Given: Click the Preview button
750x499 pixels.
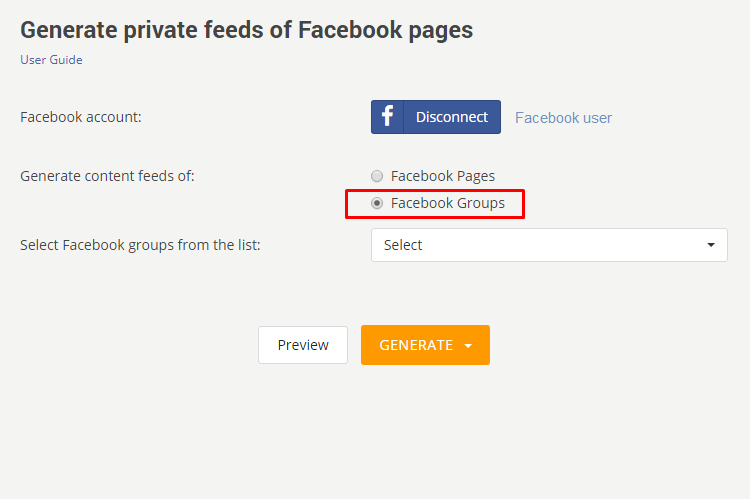Looking at the screenshot, I should coord(303,345).
